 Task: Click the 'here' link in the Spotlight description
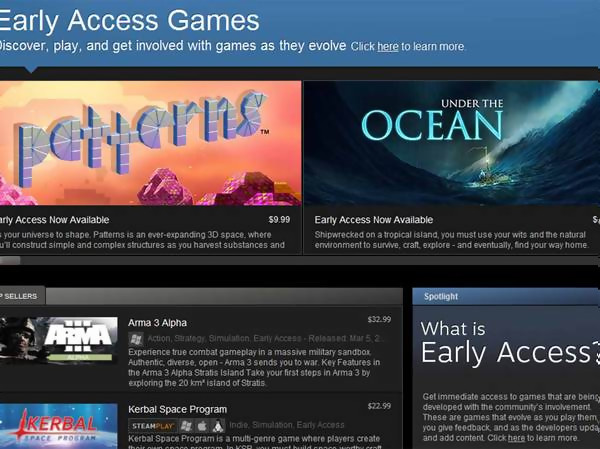[x=516, y=438]
